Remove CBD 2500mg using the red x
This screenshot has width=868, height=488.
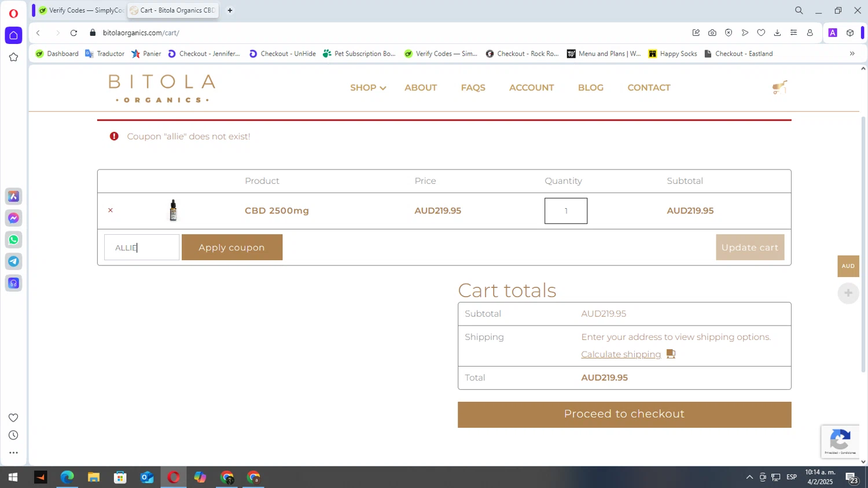coord(111,210)
